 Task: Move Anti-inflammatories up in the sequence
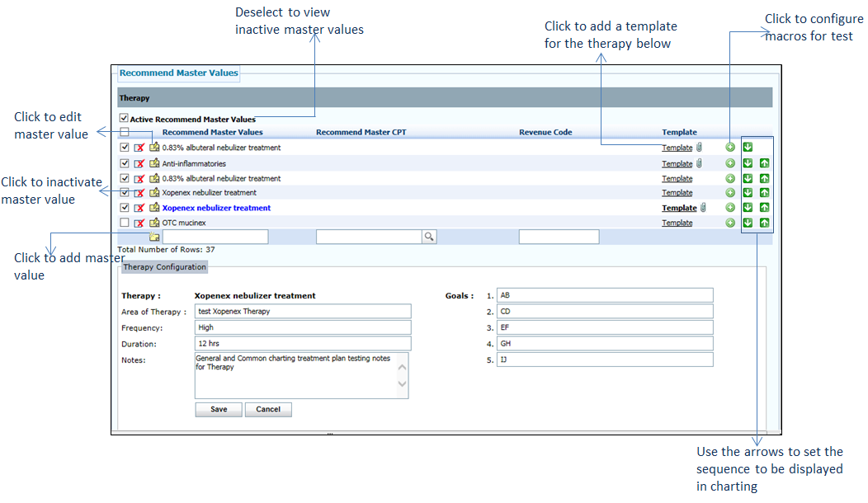point(765,163)
